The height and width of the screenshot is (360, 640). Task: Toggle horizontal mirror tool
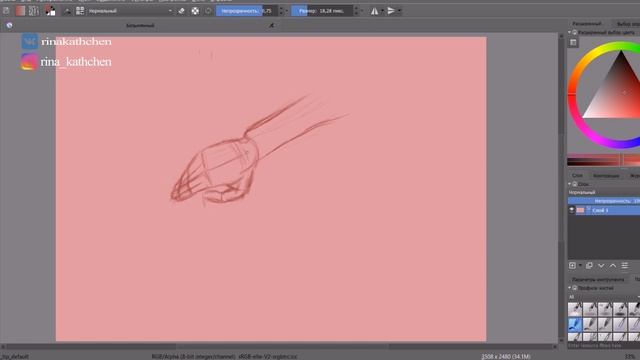click(374, 11)
